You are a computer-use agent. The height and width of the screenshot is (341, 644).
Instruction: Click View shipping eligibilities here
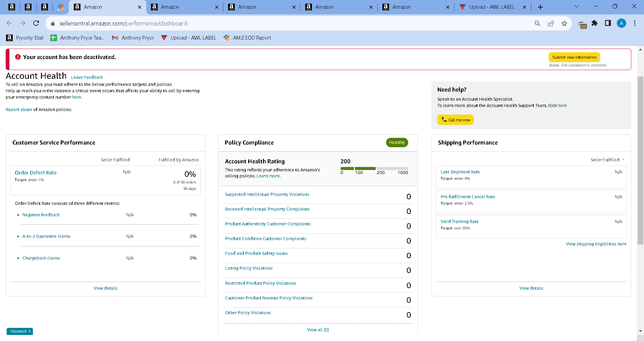pyautogui.click(x=596, y=244)
